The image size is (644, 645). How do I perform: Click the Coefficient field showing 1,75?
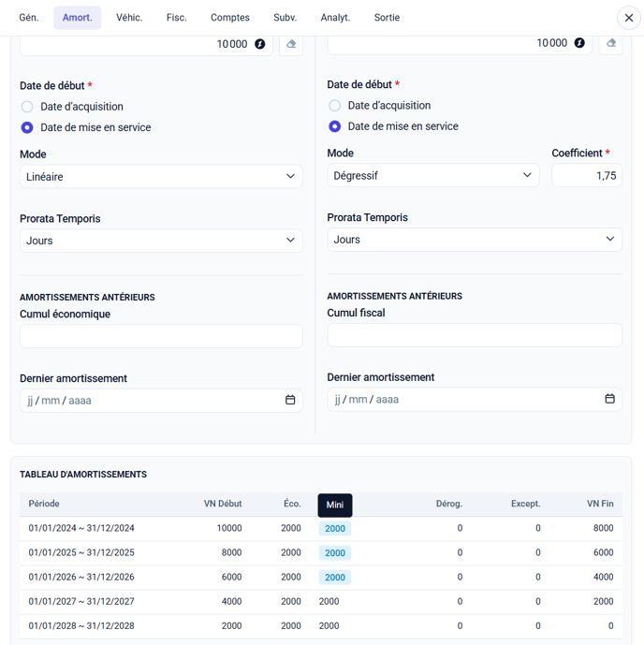[586, 175]
